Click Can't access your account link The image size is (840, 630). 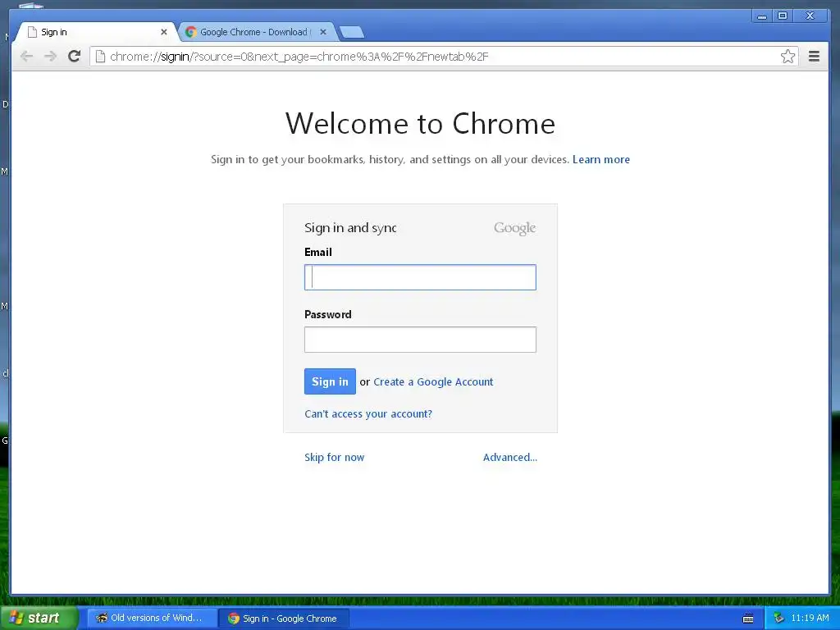(368, 413)
